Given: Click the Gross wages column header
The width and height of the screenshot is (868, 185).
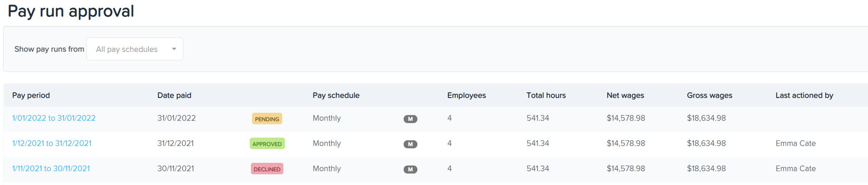Looking at the screenshot, I should (x=710, y=95).
